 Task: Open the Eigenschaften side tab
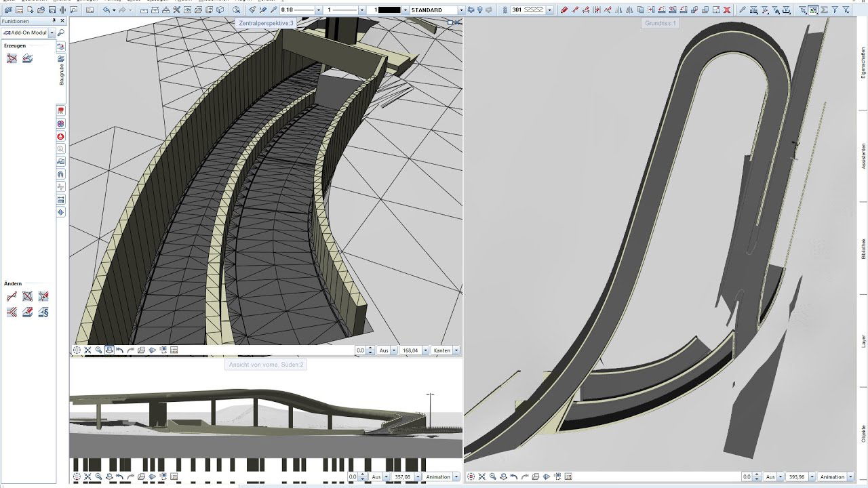[x=863, y=62]
